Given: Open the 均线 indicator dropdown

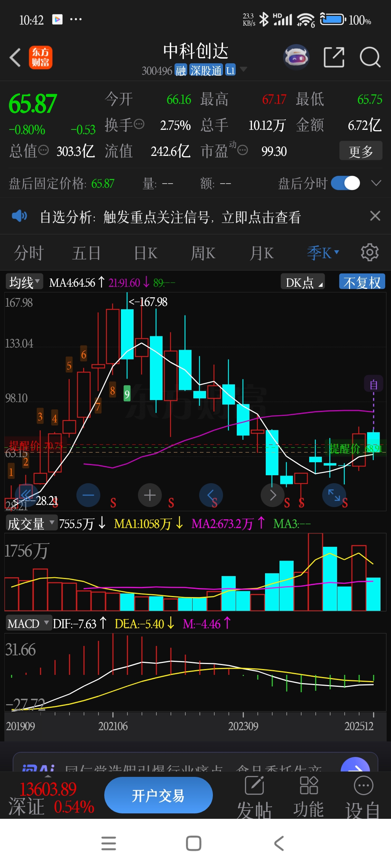Looking at the screenshot, I should click(24, 282).
